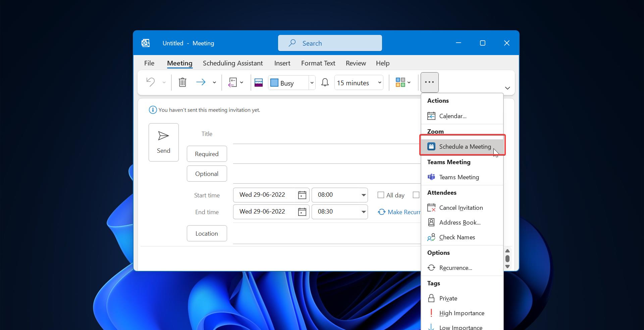
Task: Click the Optional attendees input field
Action: 327,174
